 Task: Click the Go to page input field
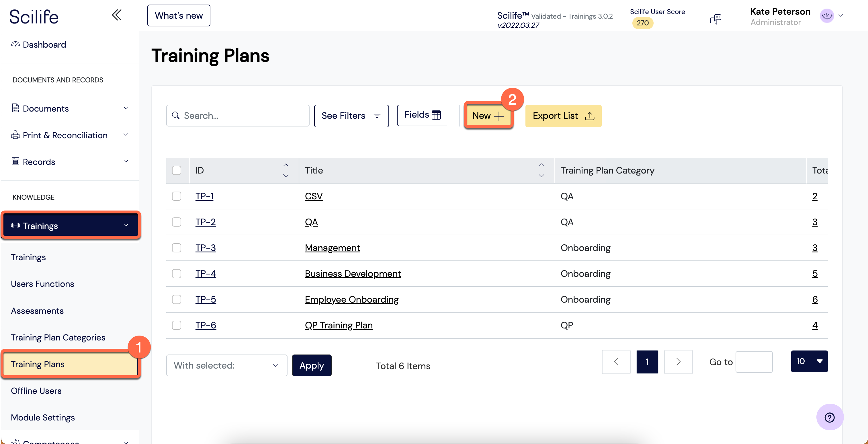(754, 362)
